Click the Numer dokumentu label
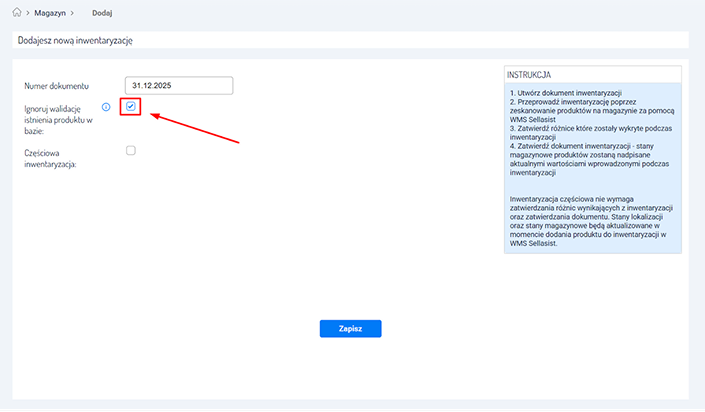Image resolution: width=705 pixels, height=412 pixels. pos(57,86)
